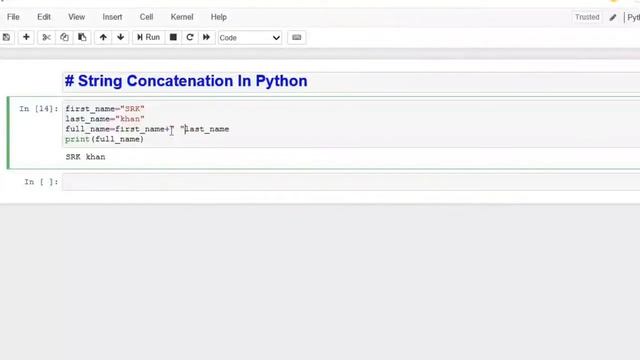Save and checkpoint the notebook
The width and height of the screenshot is (640, 360).
coord(6,38)
